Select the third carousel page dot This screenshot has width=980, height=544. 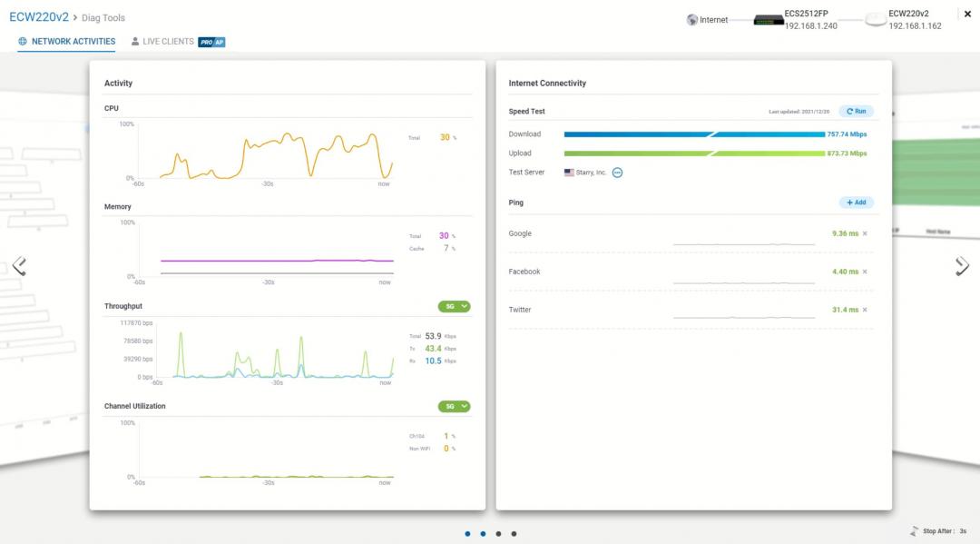(498, 533)
